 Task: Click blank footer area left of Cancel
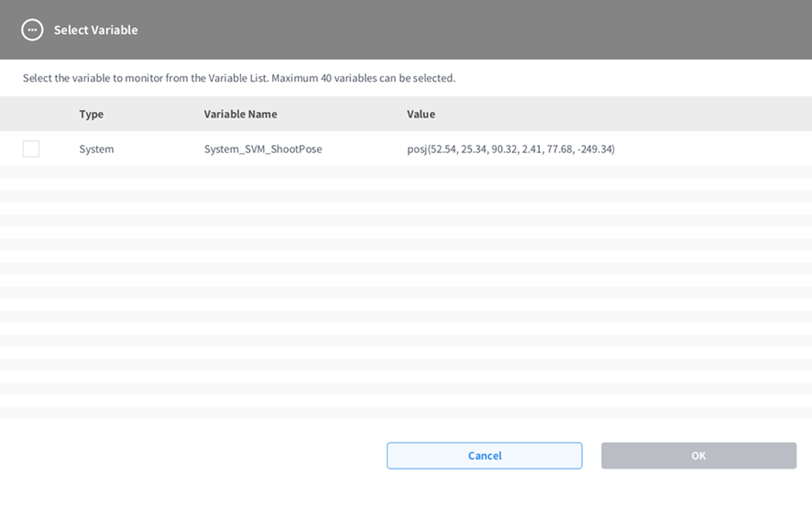193,455
